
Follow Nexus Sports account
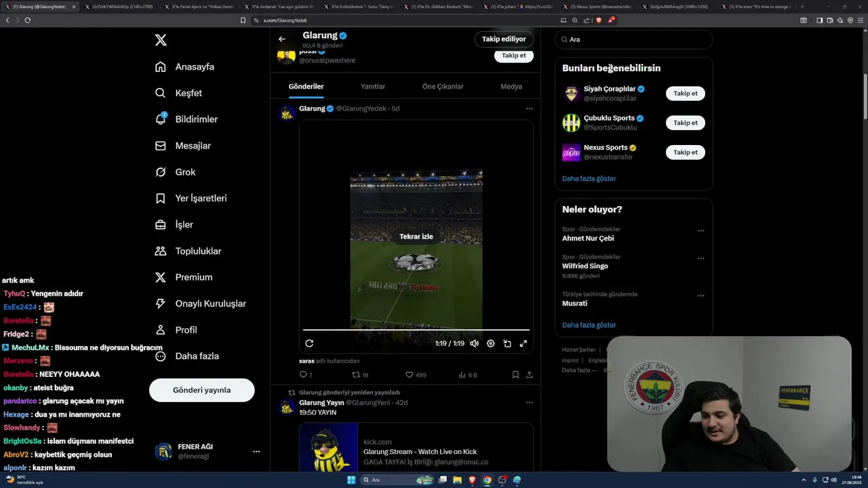[685, 152]
